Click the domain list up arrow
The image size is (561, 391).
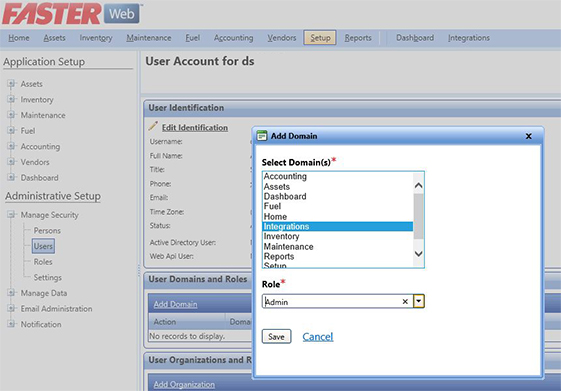418,186
